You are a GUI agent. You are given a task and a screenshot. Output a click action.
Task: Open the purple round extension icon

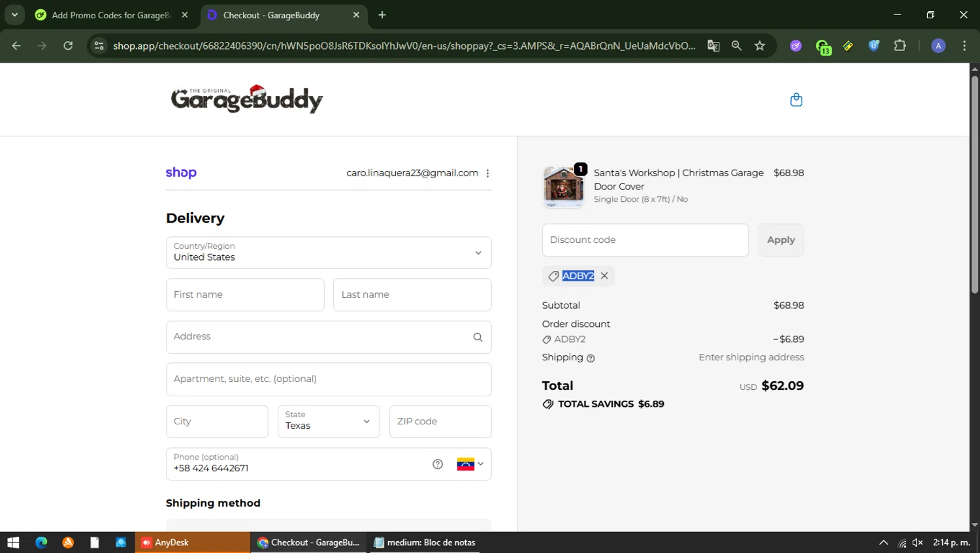(796, 46)
